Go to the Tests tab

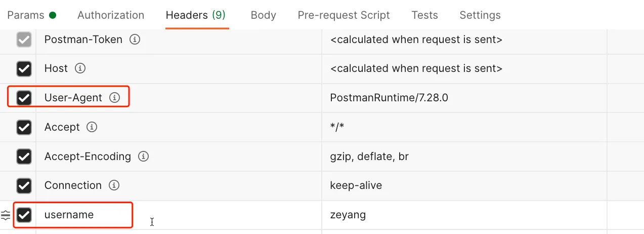[x=424, y=15]
